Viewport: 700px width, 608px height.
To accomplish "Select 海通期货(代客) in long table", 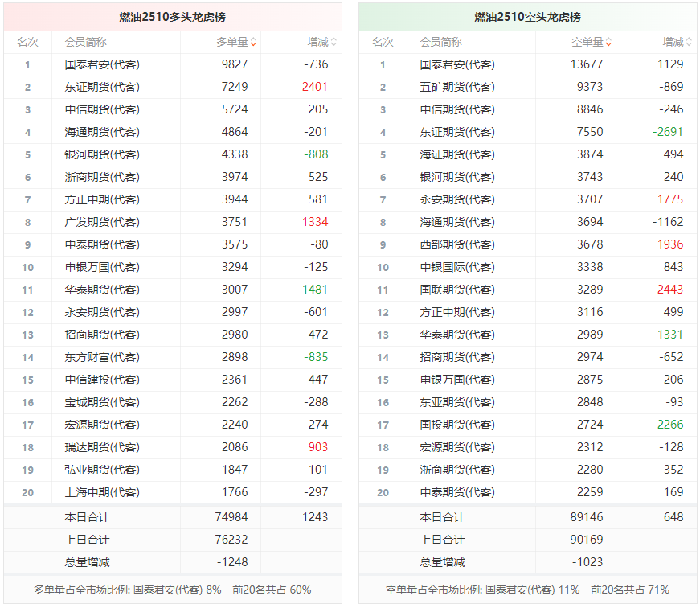I will point(102,132).
